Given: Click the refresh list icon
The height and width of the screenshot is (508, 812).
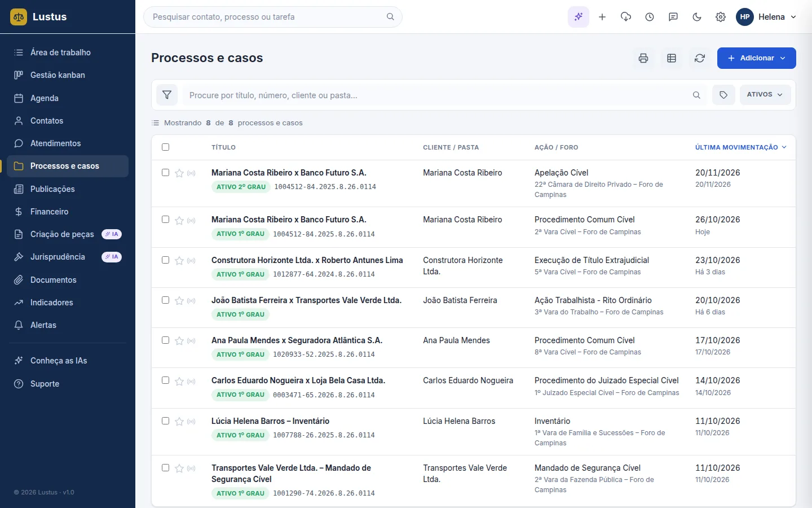Looking at the screenshot, I should [x=700, y=58].
